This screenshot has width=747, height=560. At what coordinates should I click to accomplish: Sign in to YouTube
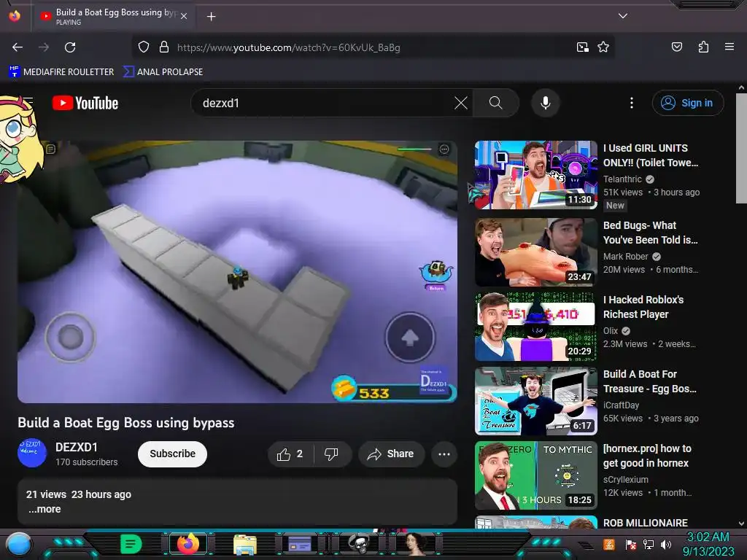click(x=687, y=103)
